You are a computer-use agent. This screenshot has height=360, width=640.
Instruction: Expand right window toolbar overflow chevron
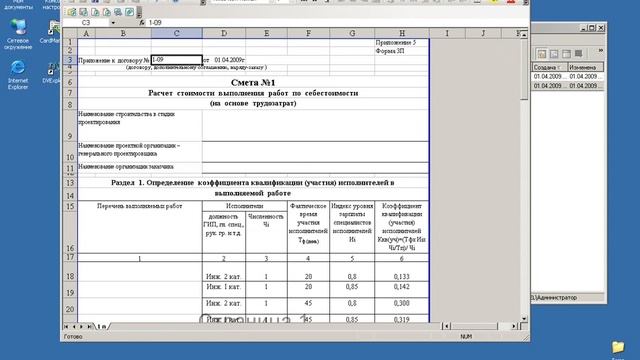[600, 51]
